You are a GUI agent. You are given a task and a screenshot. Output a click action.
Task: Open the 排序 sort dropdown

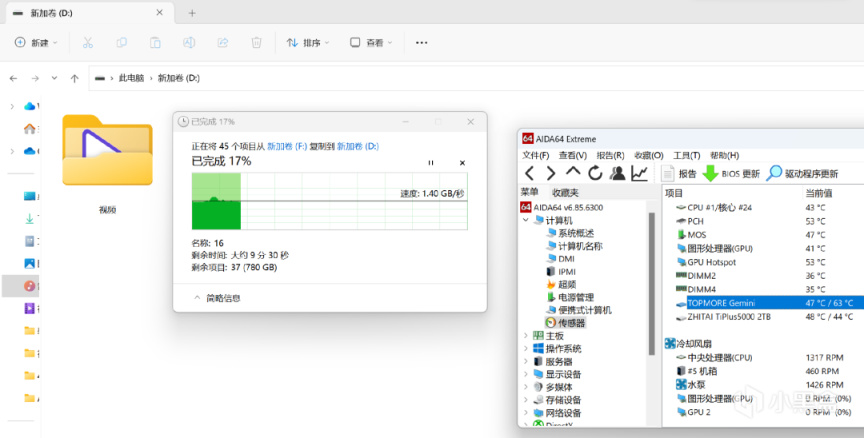pyautogui.click(x=307, y=42)
